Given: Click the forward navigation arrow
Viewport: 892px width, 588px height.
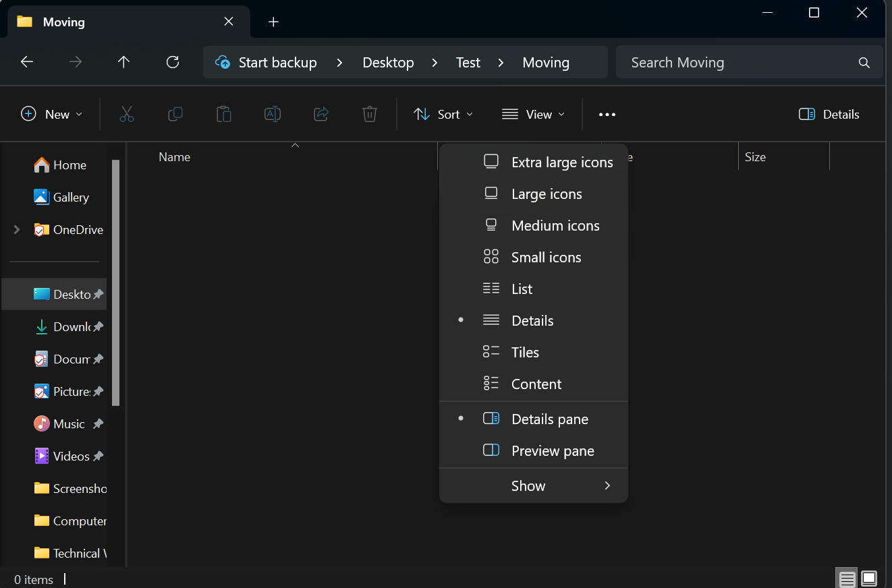Looking at the screenshot, I should click(76, 62).
